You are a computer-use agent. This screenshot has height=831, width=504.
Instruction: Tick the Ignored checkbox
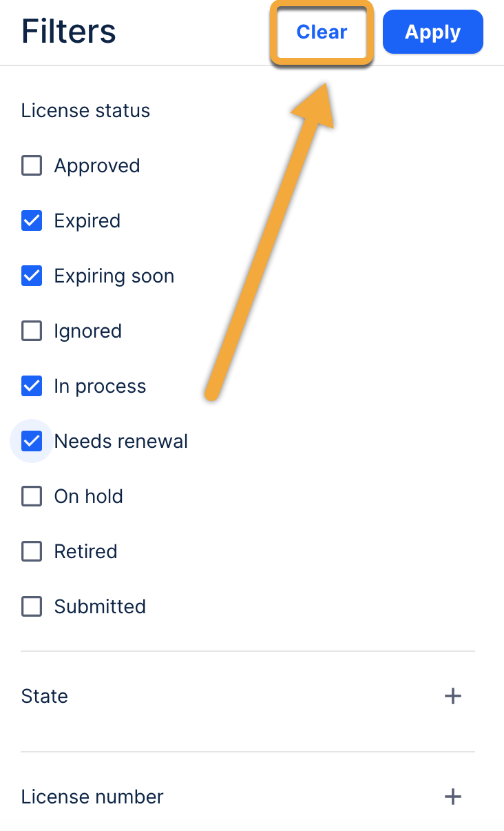(32, 331)
